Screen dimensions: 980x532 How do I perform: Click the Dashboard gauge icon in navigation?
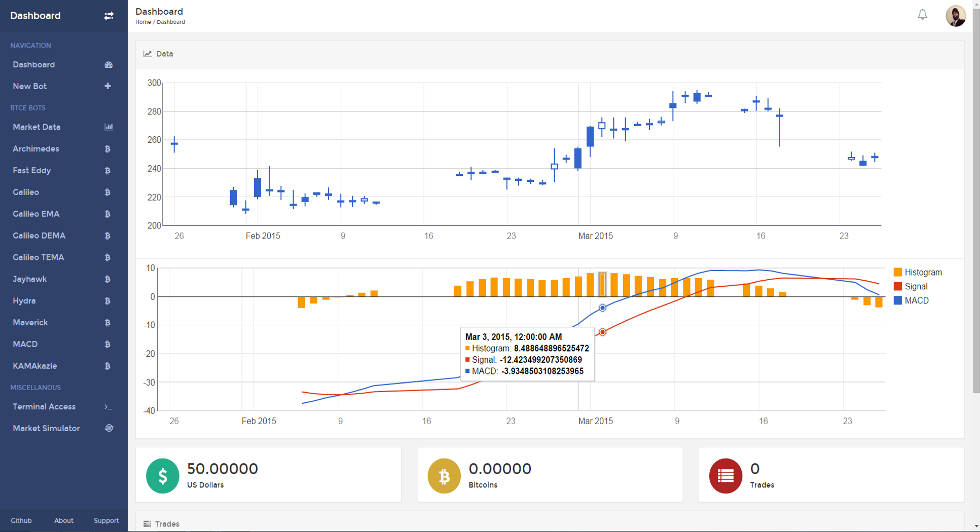coord(108,65)
